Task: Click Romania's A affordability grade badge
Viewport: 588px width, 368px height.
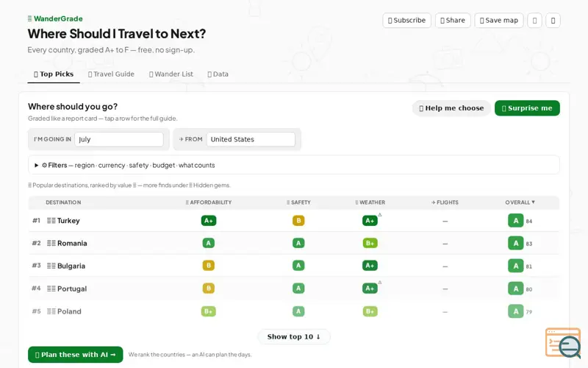Action: coord(209,244)
